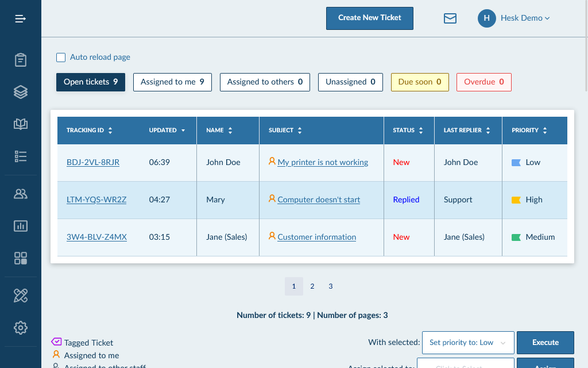The height and width of the screenshot is (368, 588).
Task: Open the Knowledgebase book icon
Action: 21,124
